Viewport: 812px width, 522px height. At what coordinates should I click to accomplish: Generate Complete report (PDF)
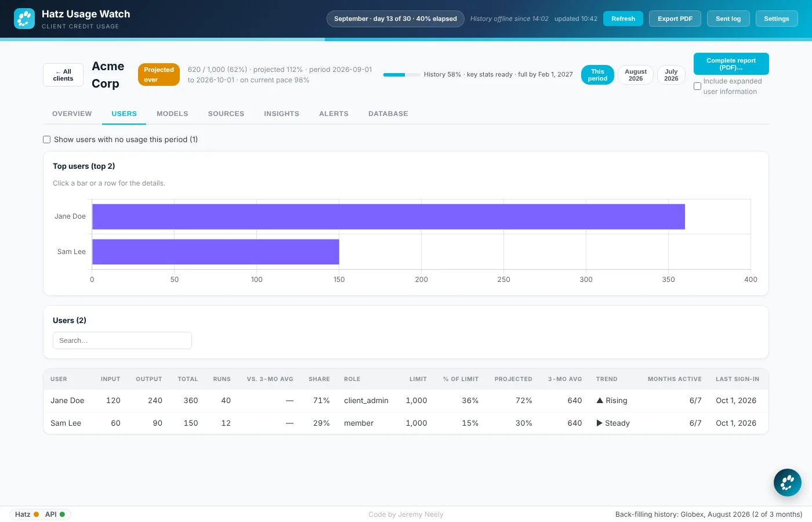coord(731,64)
